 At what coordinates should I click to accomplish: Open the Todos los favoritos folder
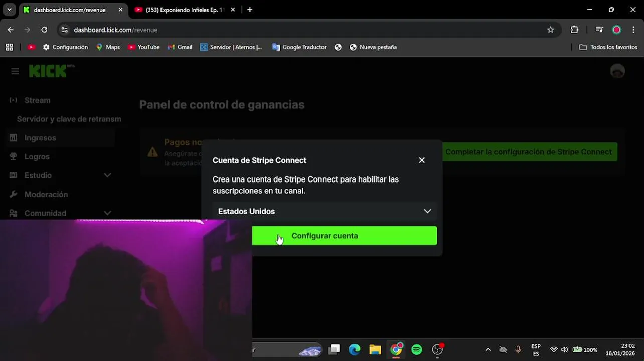[608, 47]
